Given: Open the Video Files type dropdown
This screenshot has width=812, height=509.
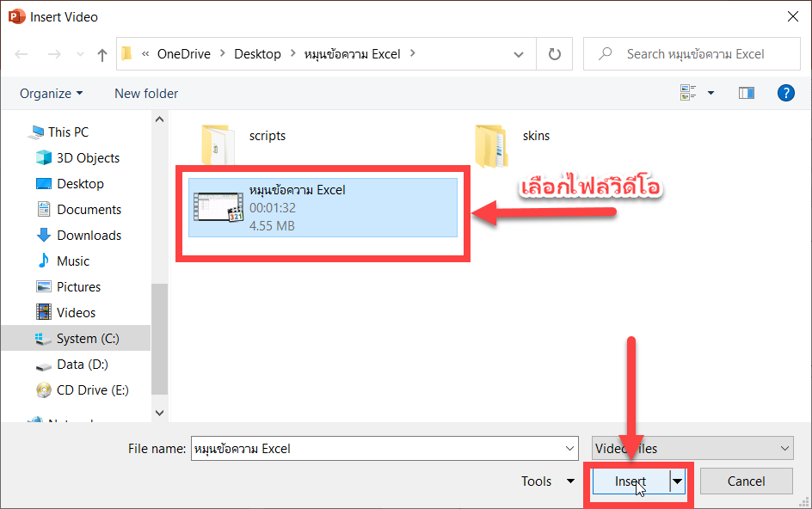Looking at the screenshot, I should tap(692, 449).
